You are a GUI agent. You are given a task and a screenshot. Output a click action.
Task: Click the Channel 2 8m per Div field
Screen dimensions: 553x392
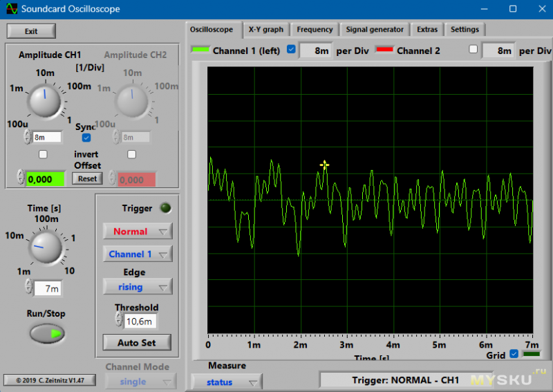tap(498, 50)
